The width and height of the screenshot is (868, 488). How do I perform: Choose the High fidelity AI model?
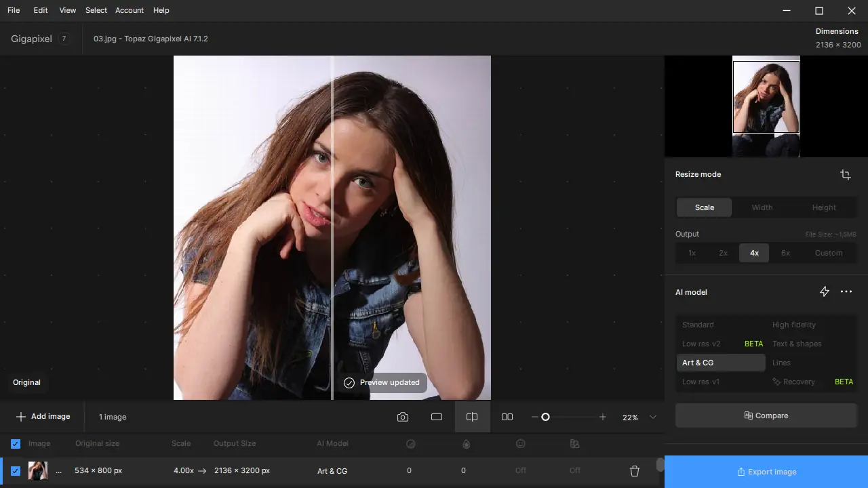click(794, 325)
